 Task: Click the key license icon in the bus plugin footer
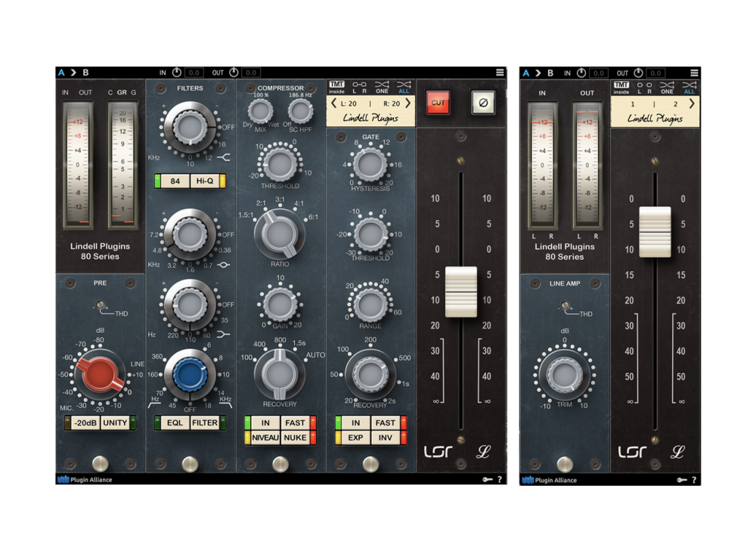click(x=682, y=480)
